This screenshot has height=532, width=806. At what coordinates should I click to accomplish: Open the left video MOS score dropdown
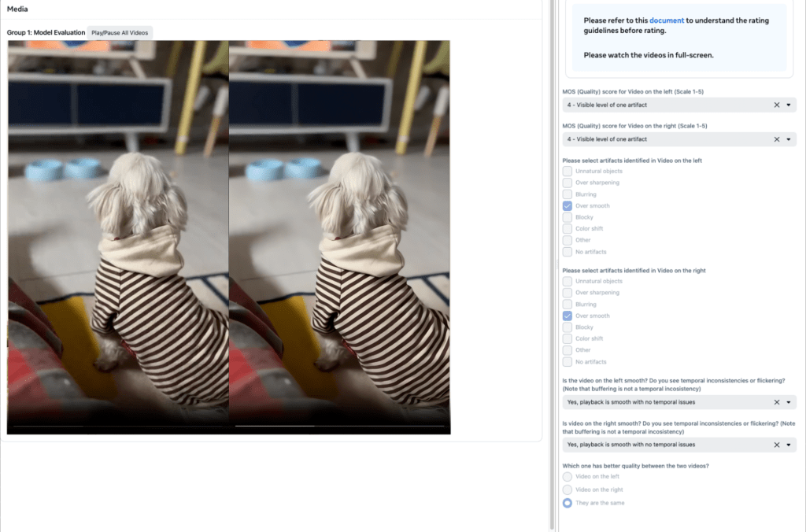tap(789, 105)
